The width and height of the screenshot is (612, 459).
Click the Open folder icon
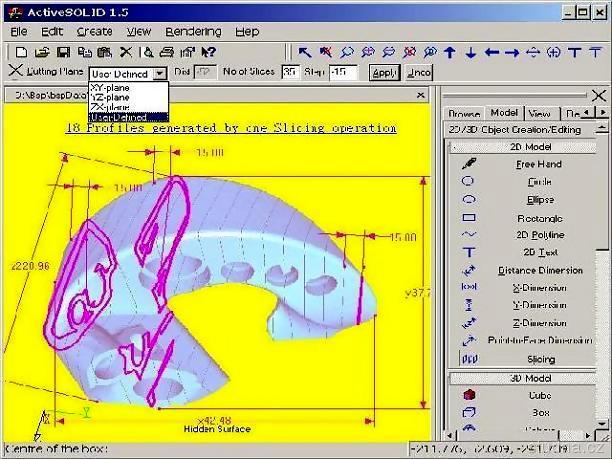[x=42, y=52]
